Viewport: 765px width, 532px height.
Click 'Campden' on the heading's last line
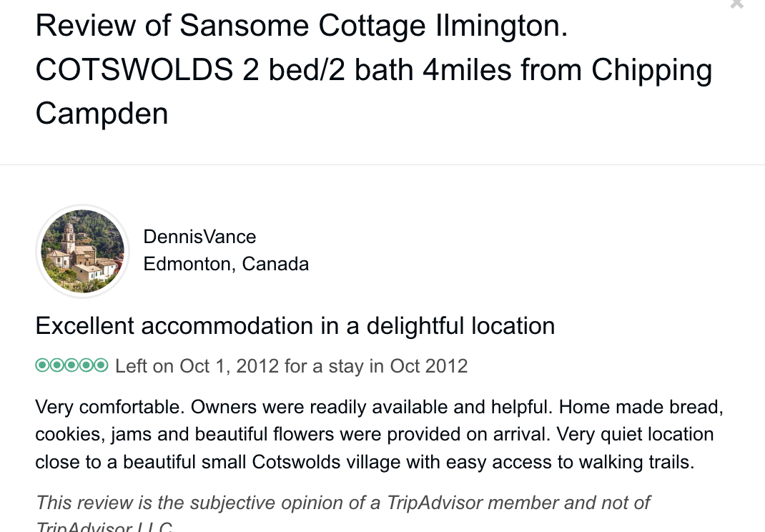102,114
